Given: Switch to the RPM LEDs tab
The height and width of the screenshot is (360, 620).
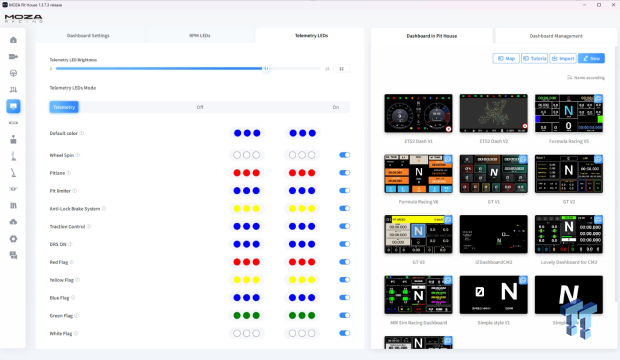Looking at the screenshot, I should (x=200, y=36).
